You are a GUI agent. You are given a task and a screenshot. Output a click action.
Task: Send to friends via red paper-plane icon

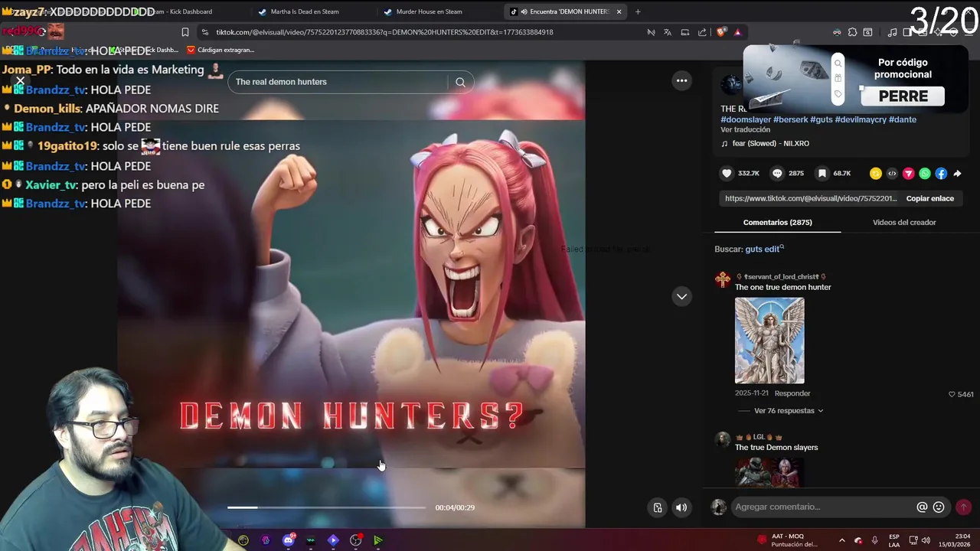[x=909, y=174]
